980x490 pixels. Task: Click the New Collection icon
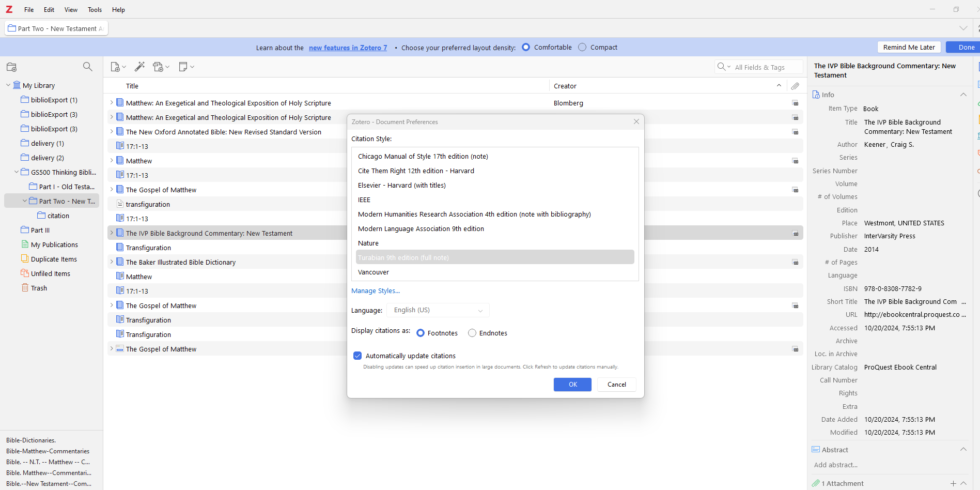pyautogui.click(x=11, y=67)
